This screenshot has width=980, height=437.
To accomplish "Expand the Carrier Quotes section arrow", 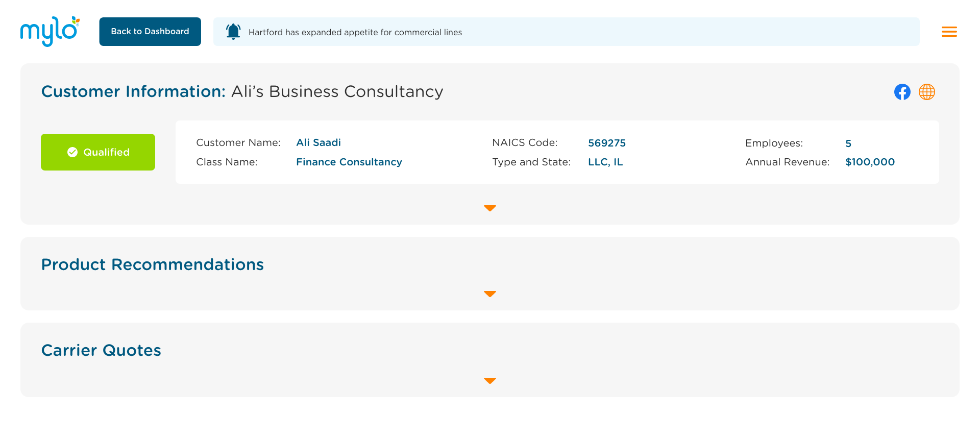I will pos(490,381).
